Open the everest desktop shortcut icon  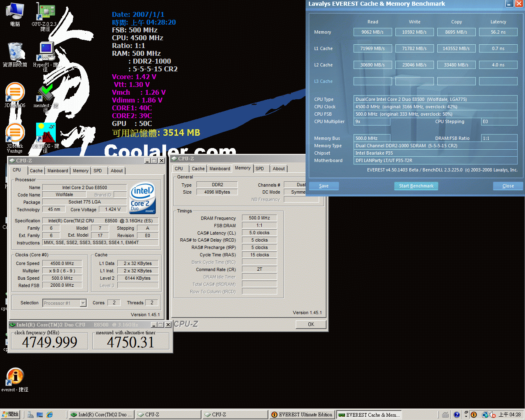[x=15, y=380]
